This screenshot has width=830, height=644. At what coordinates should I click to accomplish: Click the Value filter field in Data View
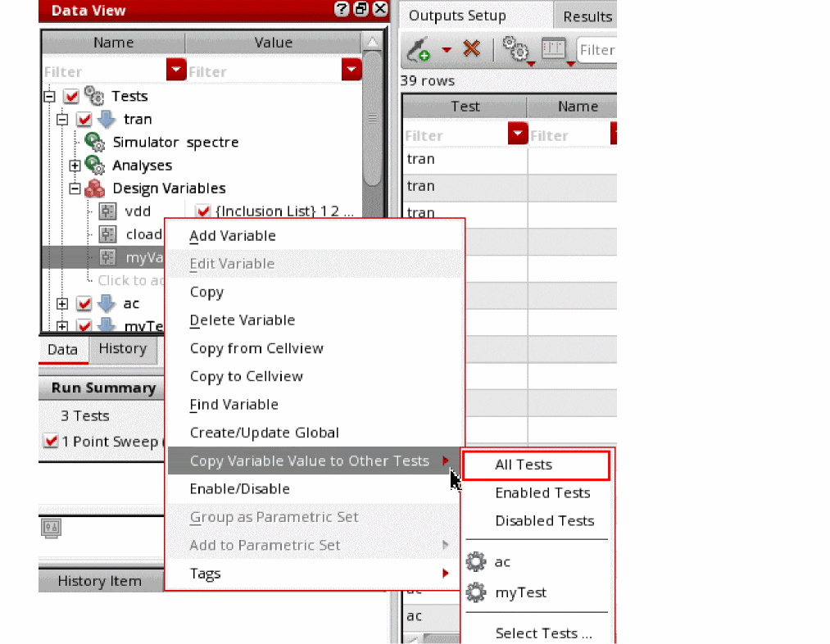click(264, 71)
